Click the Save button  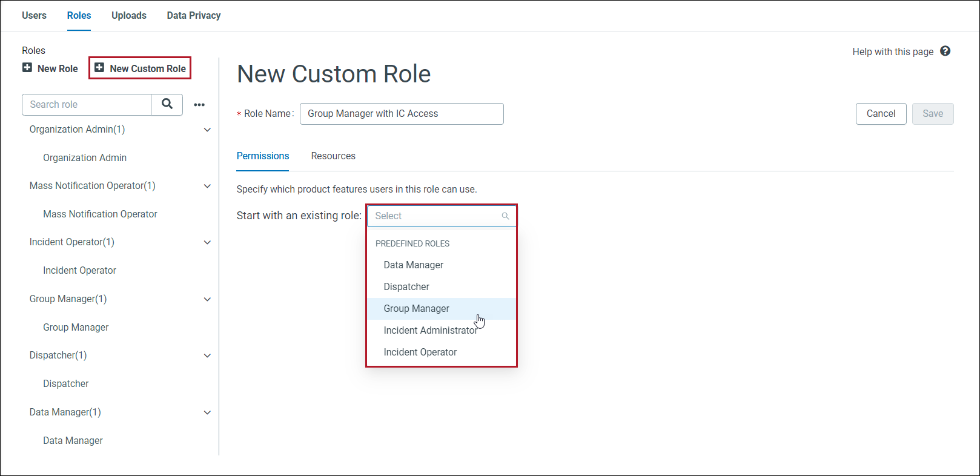pos(932,114)
